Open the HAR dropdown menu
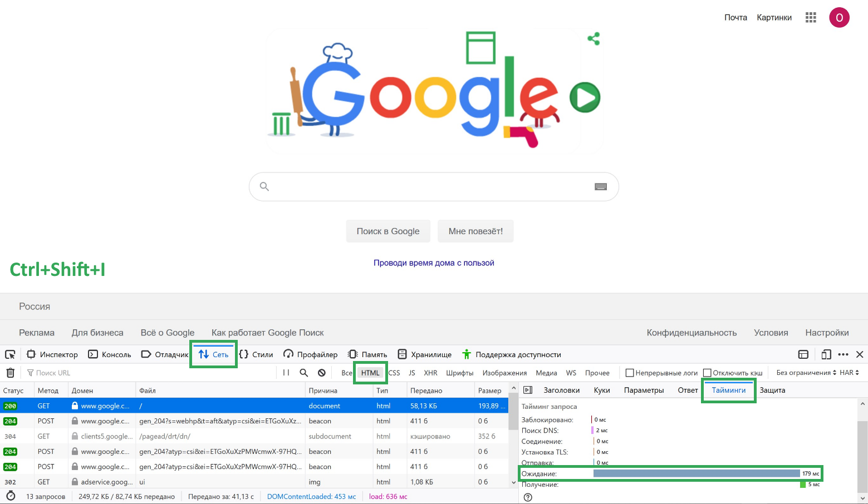This screenshot has height=504, width=868. [x=849, y=373]
